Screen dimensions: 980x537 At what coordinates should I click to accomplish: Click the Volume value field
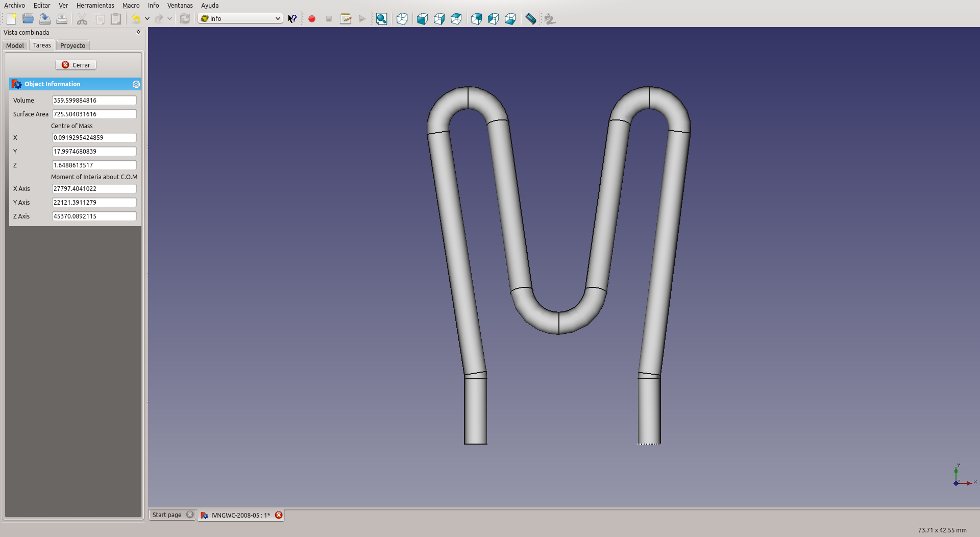94,101
